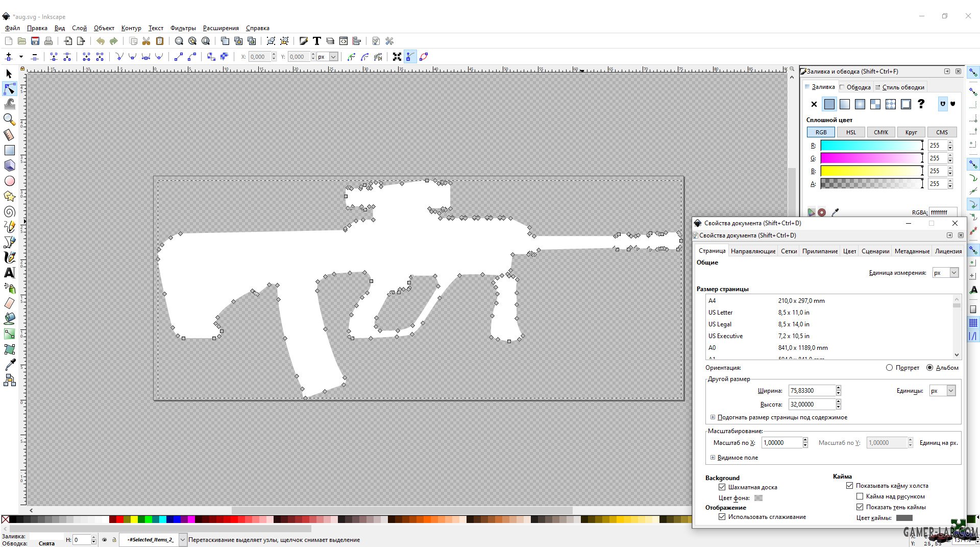Select the Text tool

coord(9,273)
